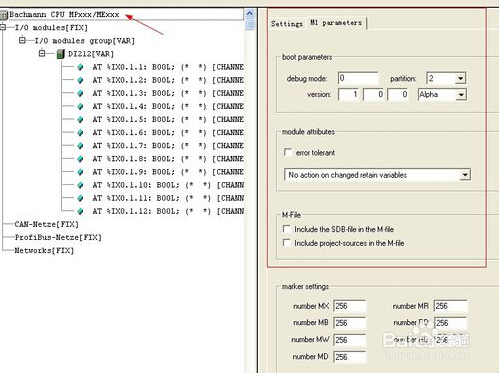This screenshot has height=376, width=501.
Task: Click the number MB field
Action: (350, 323)
